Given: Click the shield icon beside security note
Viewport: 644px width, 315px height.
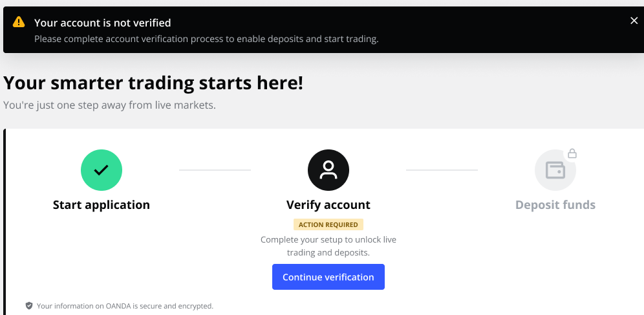Looking at the screenshot, I should point(28,305).
